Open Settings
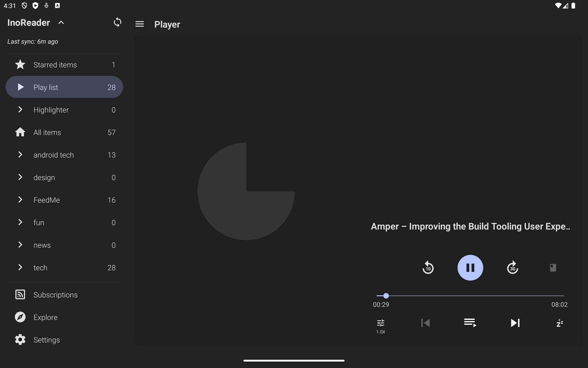Screen dimensions: 588x368 click(64, 340)
